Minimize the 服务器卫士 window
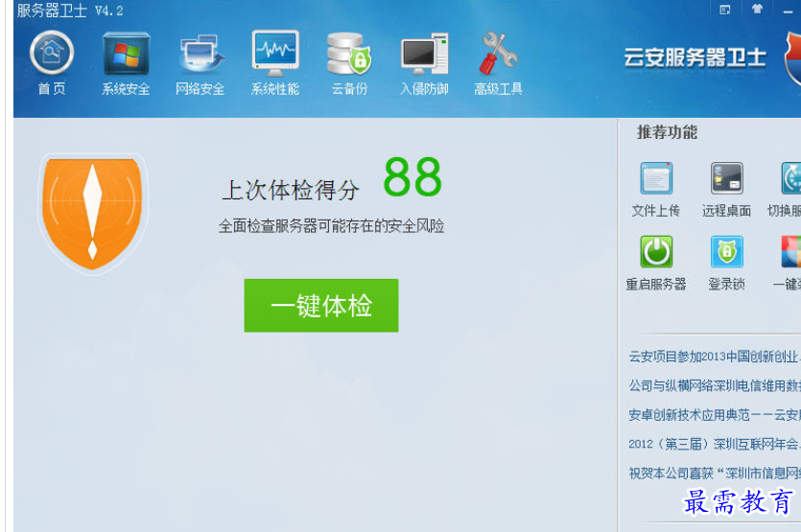 (788, 11)
